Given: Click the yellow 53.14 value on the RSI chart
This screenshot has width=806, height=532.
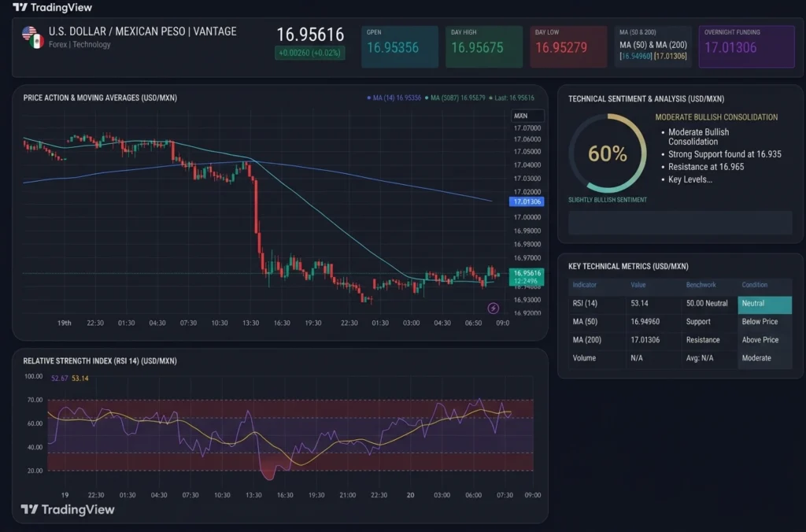Looking at the screenshot, I should (80, 379).
